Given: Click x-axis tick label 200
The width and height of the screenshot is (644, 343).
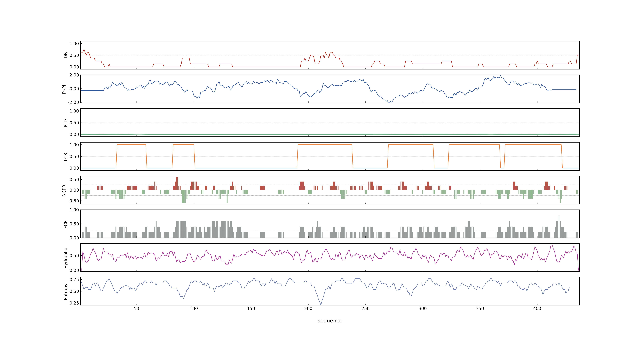Looking at the screenshot, I should 308,309.
